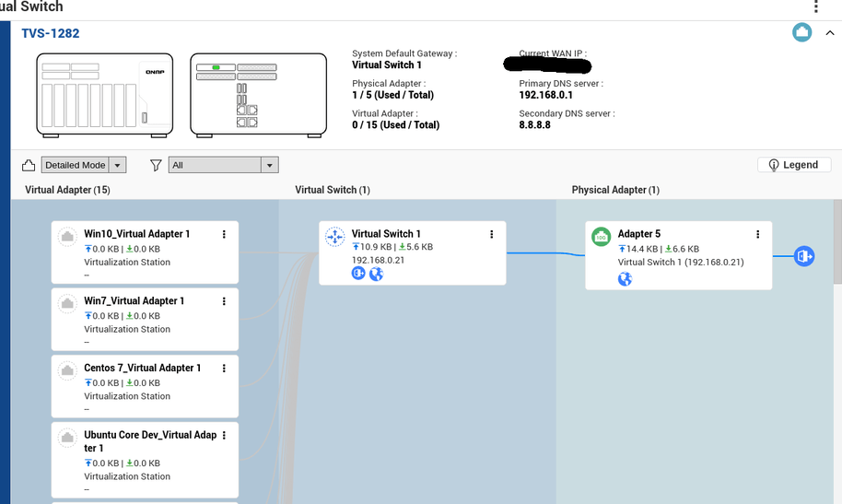Click the System Default Gateway value Virtual Switch 1
The height and width of the screenshot is (504, 842).
click(387, 65)
